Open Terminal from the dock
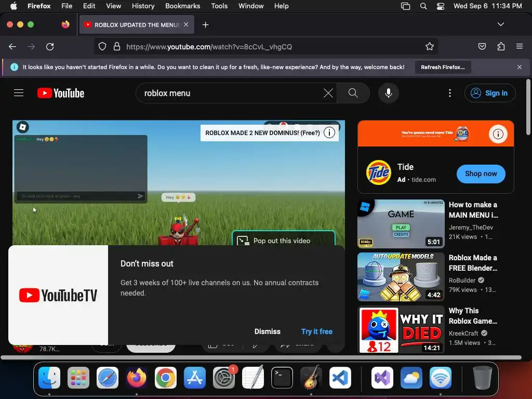The height and width of the screenshot is (399, 532). pos(282,378)
